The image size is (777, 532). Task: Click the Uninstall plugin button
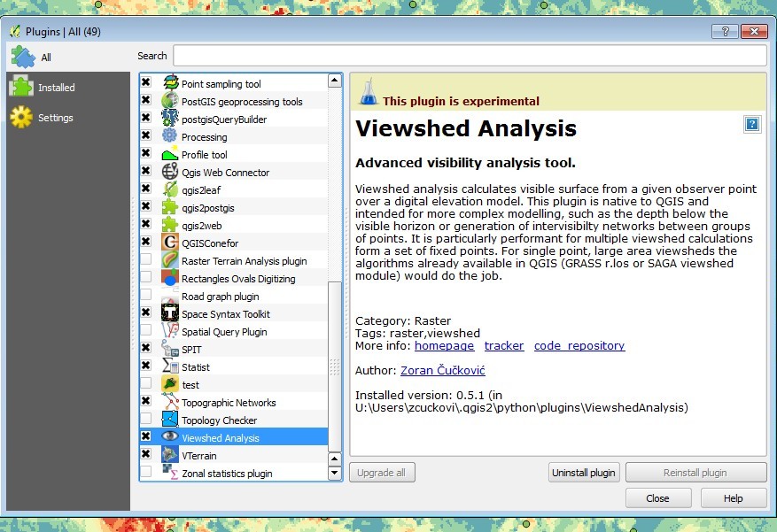[584, 473]
